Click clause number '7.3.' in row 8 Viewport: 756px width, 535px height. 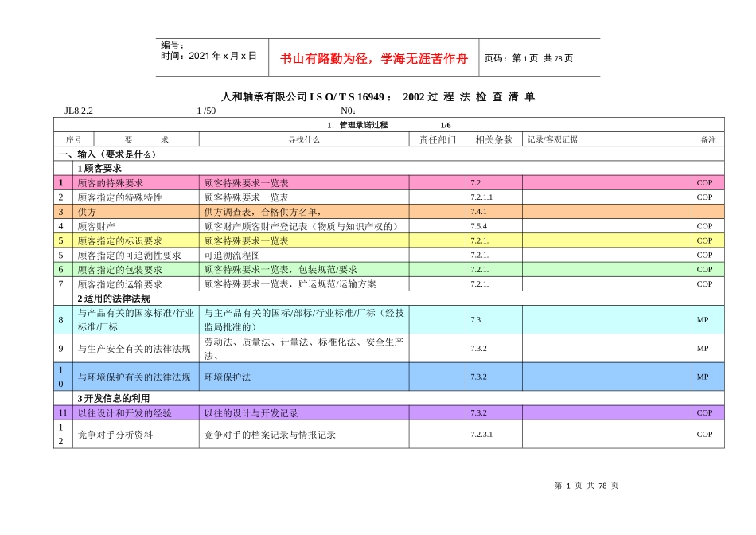click(x=477, y=320)
